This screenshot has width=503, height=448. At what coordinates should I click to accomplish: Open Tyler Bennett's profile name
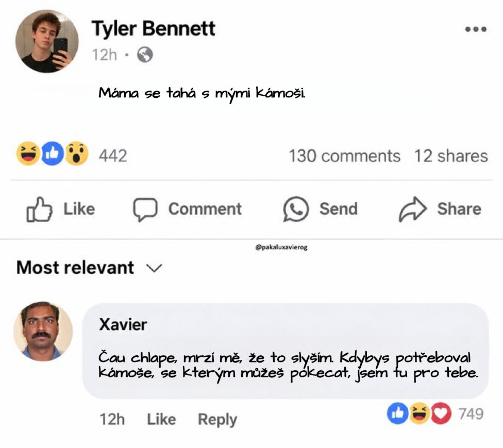pos(154,28)
